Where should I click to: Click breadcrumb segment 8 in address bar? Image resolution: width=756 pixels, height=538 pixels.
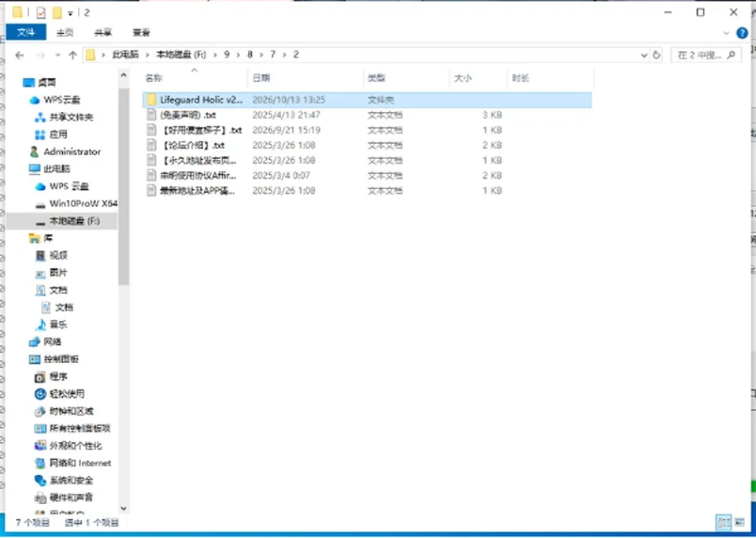tap(250, 54)
